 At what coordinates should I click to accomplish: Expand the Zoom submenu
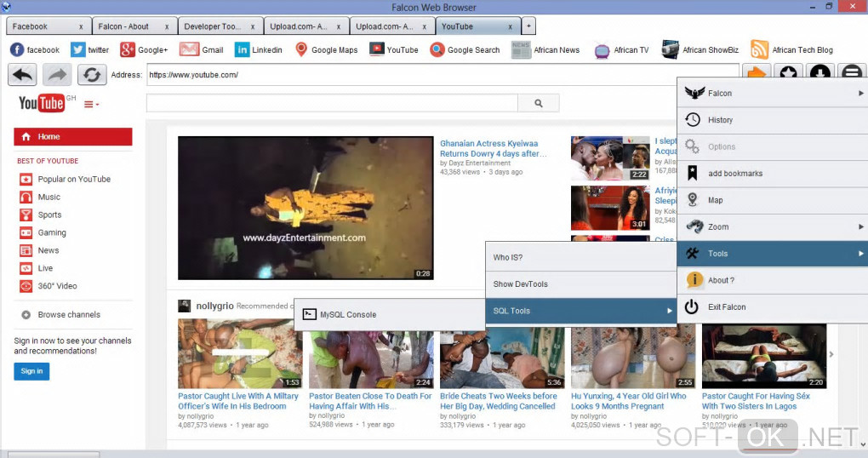(772, 226)
